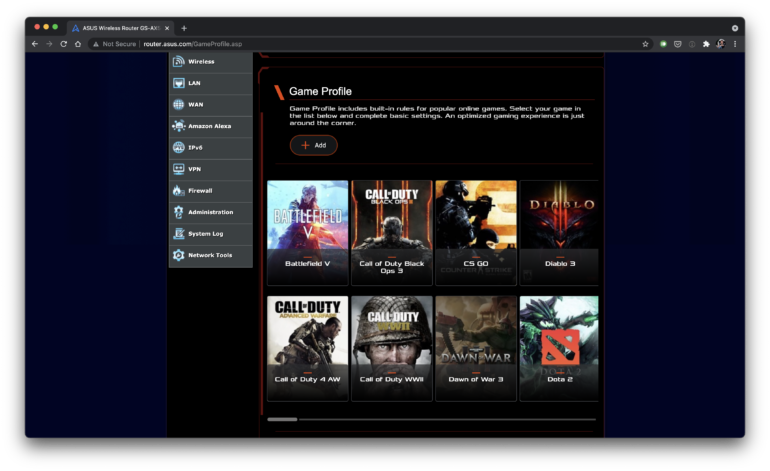Image resolution: width=770 pixels, height=471 pixels.
Task: Click the profile avatar icon
Action: click(721, 44)
